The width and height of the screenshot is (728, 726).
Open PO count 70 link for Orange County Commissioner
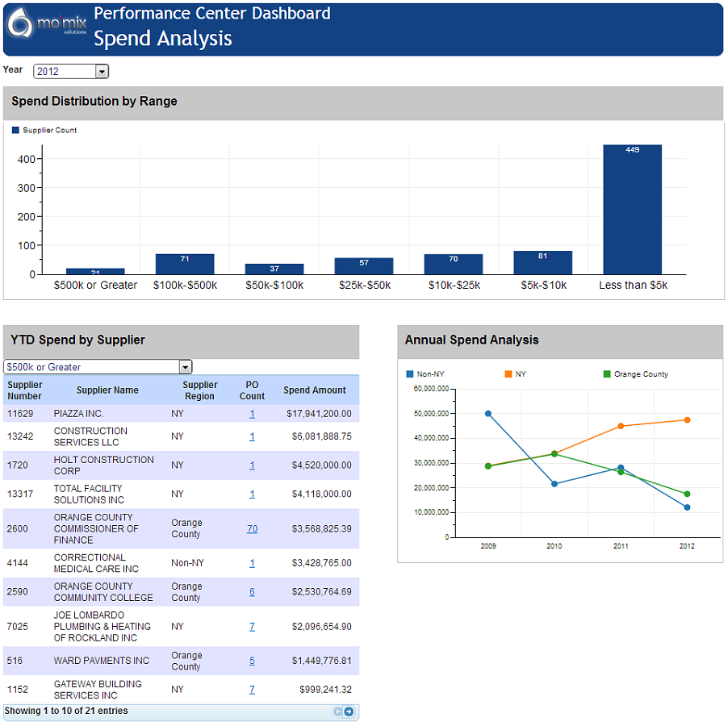point(252,529)
